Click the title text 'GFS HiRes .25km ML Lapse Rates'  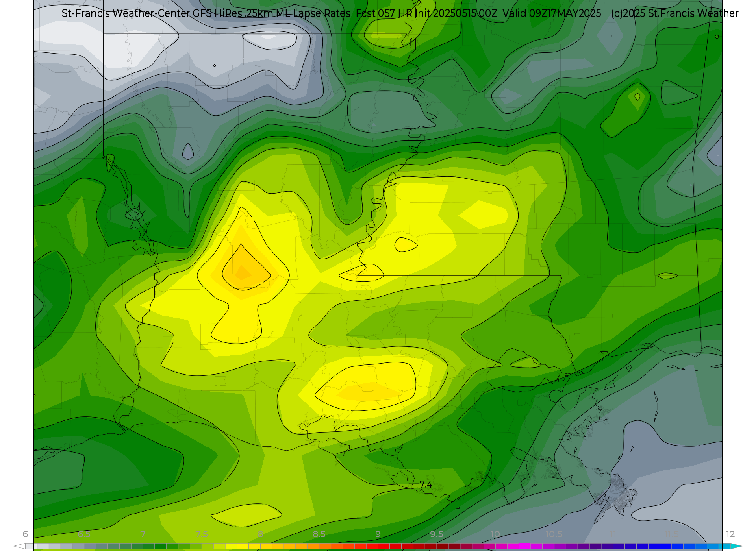click(271, 13)
